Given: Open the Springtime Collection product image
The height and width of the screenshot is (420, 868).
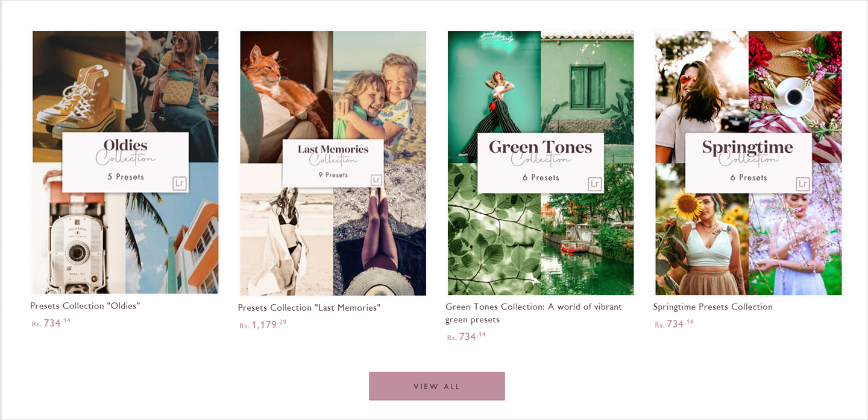Looking at the screenshot, I should click(x=748, y=163).
